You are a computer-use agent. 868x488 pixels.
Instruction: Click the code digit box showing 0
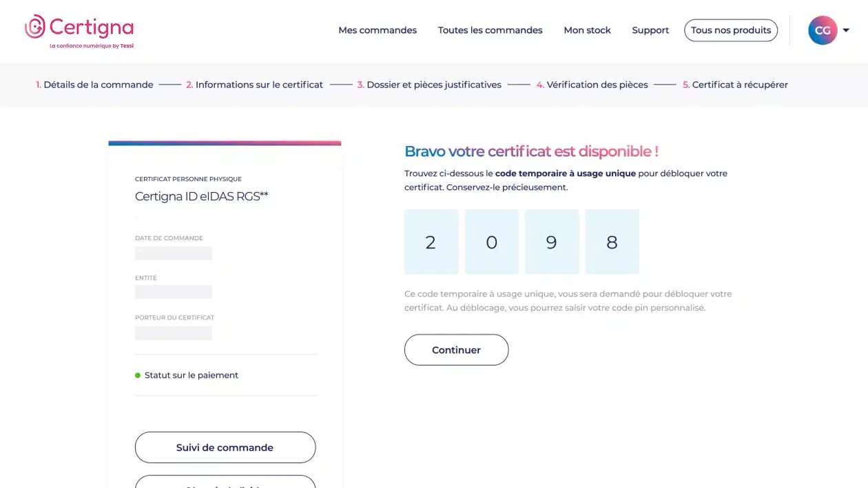point(492,242)
